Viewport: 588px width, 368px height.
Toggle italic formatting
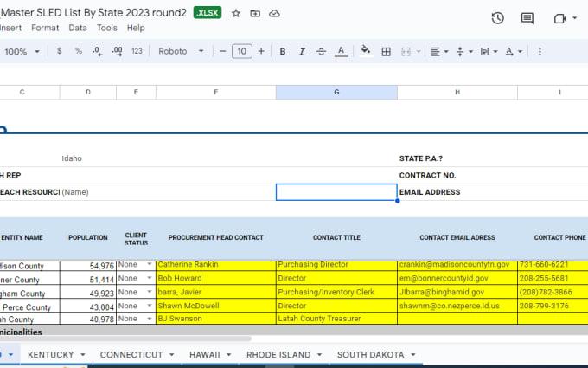(302, 51)
